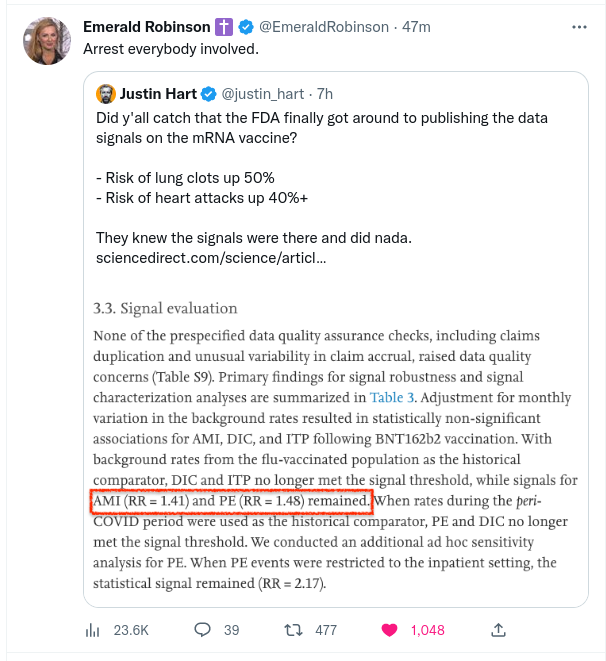Viewport: 606px width, 661px height.
Task: Open Justin Hart's name in quoted tweet
Action: click(158, 94)
